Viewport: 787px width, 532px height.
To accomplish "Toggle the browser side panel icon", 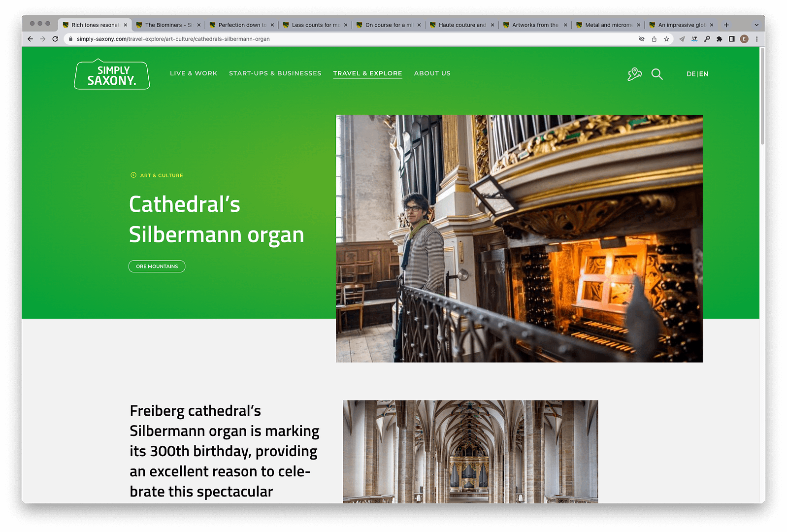I will click(x=732, y=39).
